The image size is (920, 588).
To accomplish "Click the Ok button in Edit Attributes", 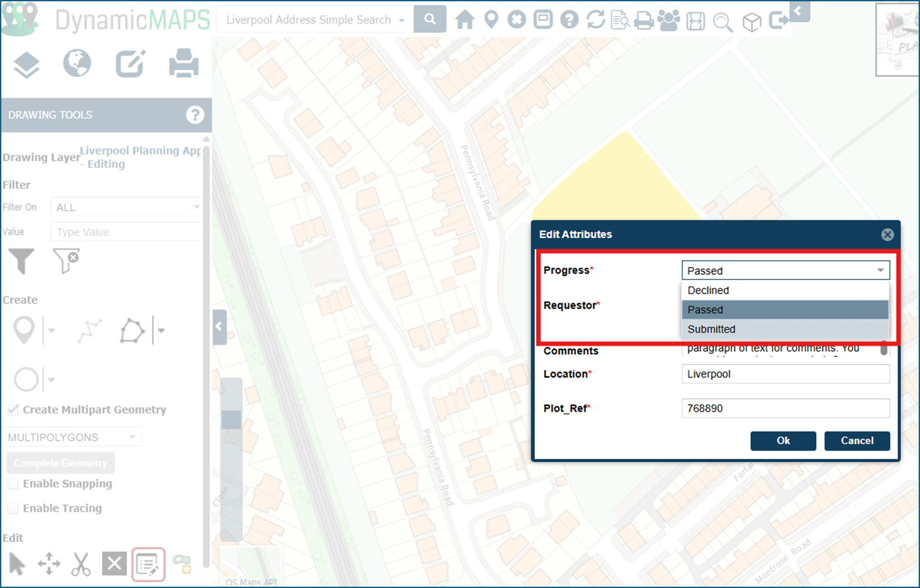I will (x=783, y=441).
